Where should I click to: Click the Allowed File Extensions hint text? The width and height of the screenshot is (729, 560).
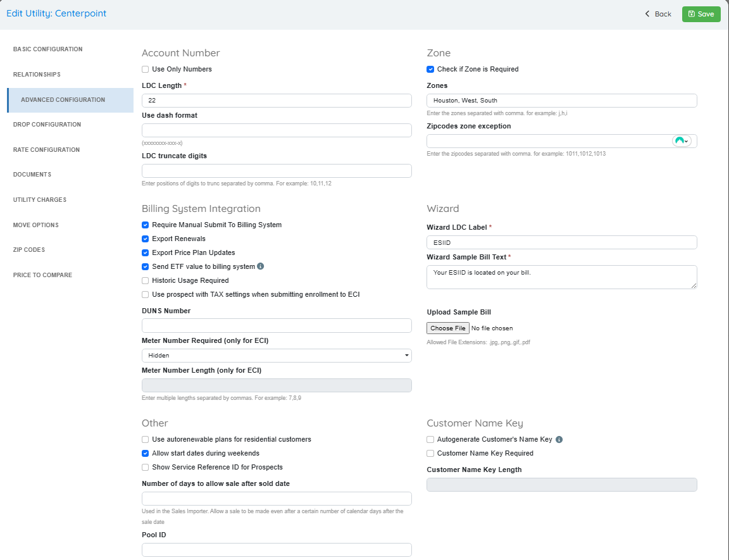pos(478,342)
